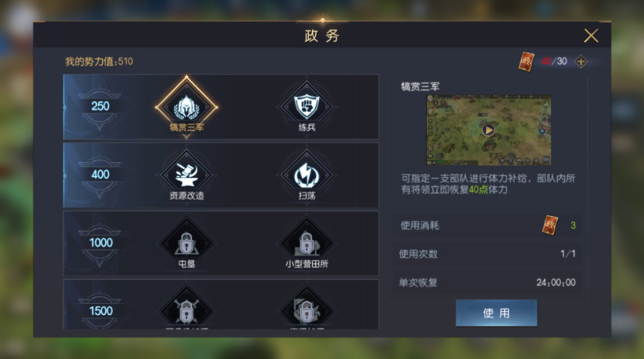
Task: Select the 1500 power tier badge
Action: coord(100,310)
